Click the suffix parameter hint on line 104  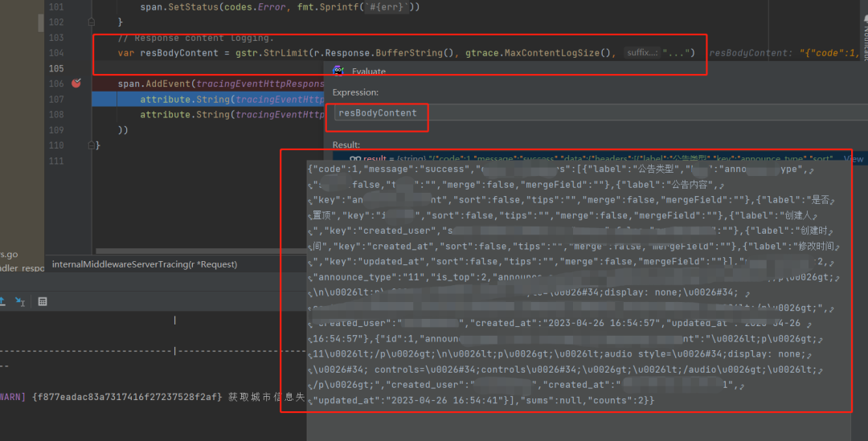642,52
